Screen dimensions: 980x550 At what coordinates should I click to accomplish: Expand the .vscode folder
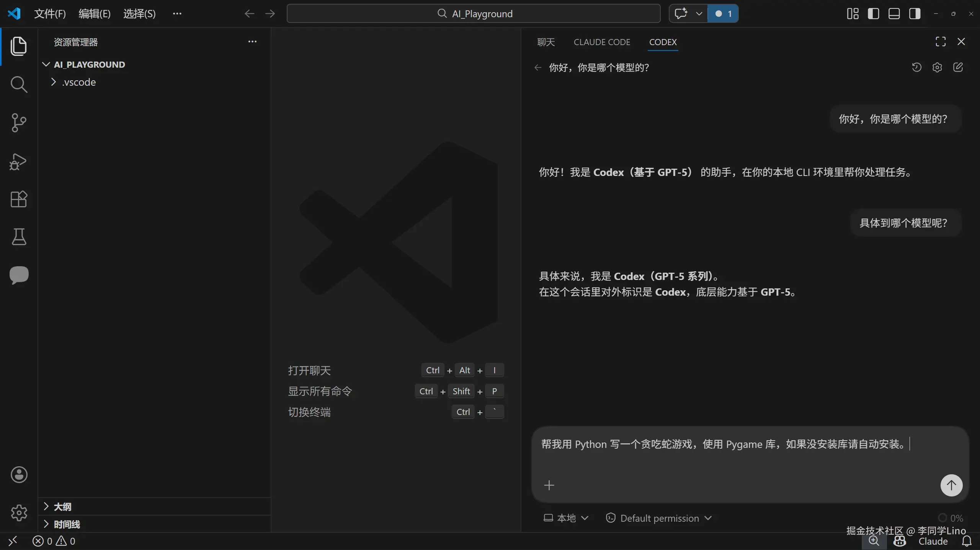tap(78, 82)
